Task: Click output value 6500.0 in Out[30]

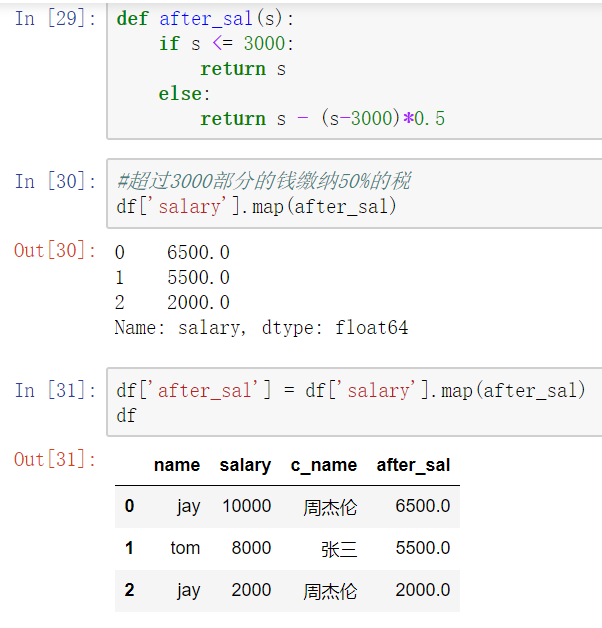Action: click(198, 253)
